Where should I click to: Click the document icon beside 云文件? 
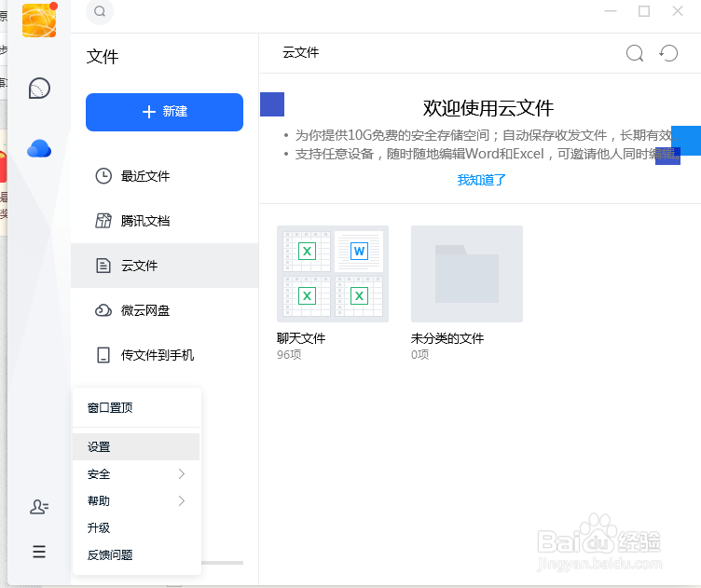103,266
